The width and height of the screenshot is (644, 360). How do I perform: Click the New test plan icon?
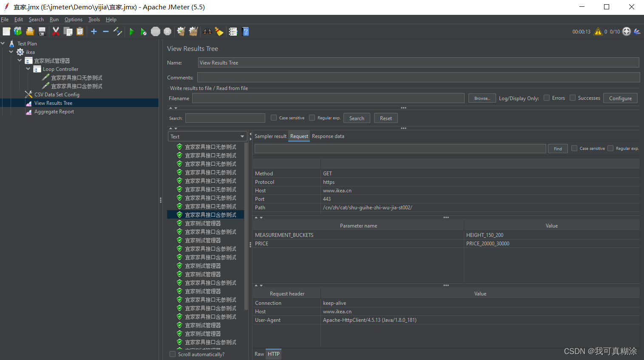pyautogui.click(x=6, y=31)
